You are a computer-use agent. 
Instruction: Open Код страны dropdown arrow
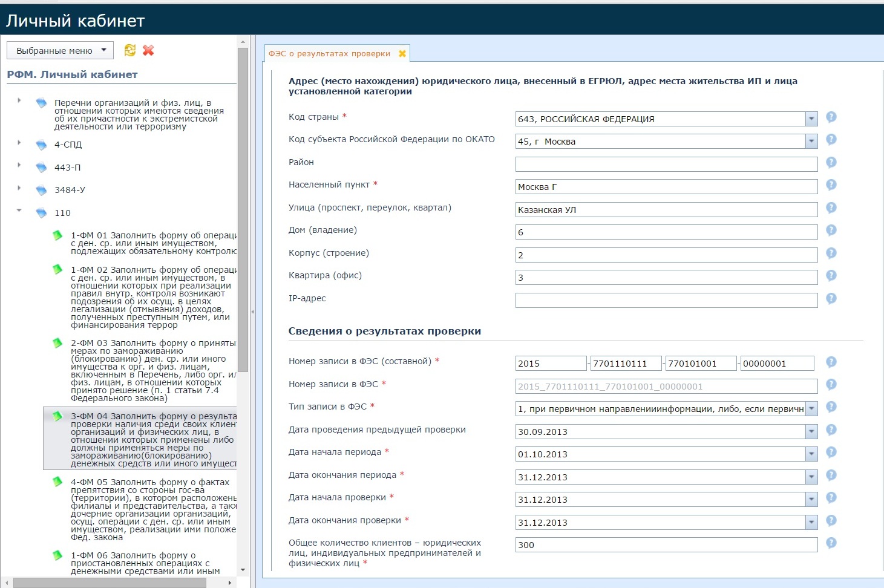811,119
